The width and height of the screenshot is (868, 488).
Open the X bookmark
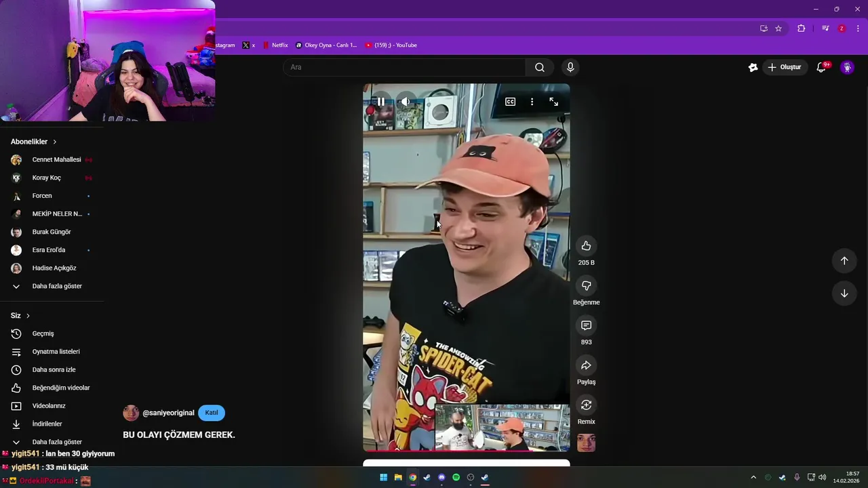[249, 45]
